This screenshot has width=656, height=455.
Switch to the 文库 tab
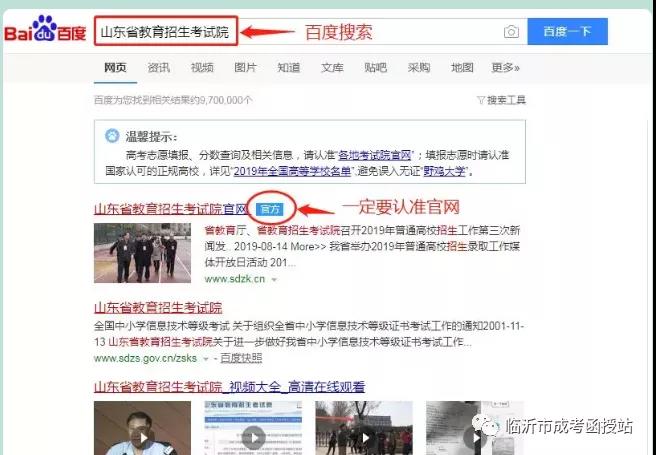tap(332, 67)
